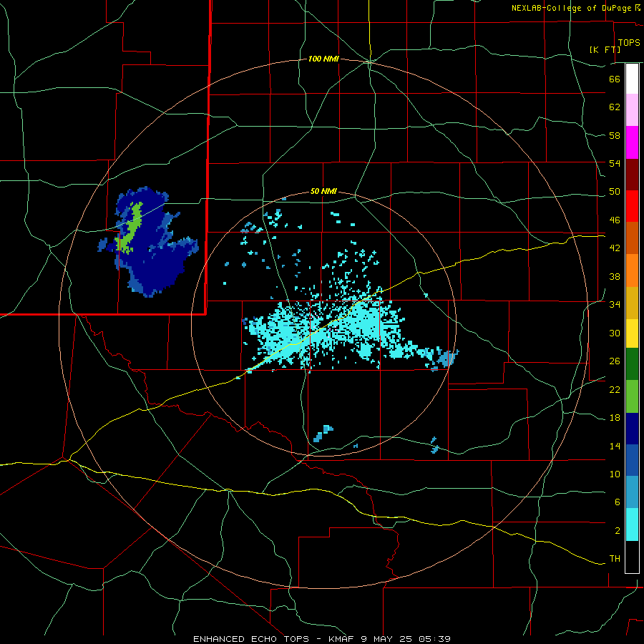Click the black TH threshold legend band
644x644 pixels.
tap(632, 557)
